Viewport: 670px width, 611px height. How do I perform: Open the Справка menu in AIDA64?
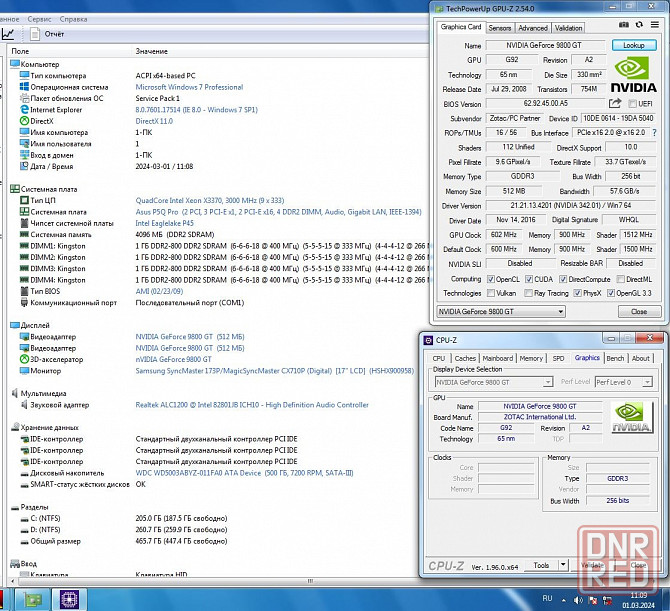tap(73, 19)
